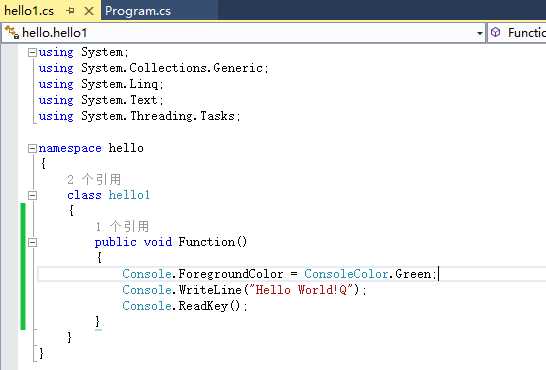
Task: Collapse the using directives block
Action: [32, 53]
